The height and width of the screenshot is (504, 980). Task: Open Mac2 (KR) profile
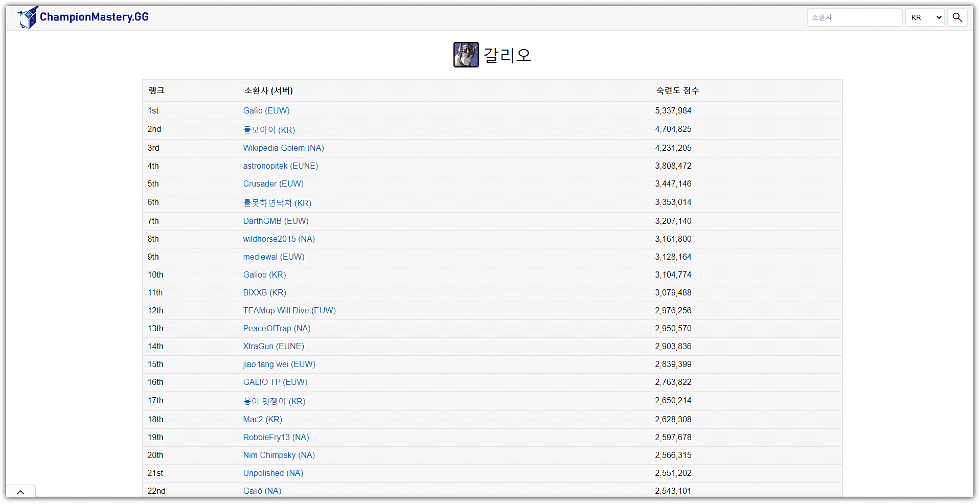[x=263, y=419]
